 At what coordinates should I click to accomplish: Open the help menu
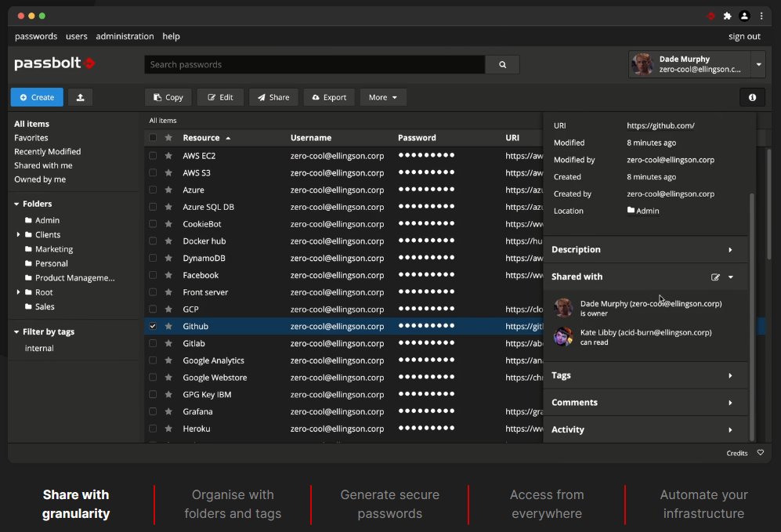171,36
